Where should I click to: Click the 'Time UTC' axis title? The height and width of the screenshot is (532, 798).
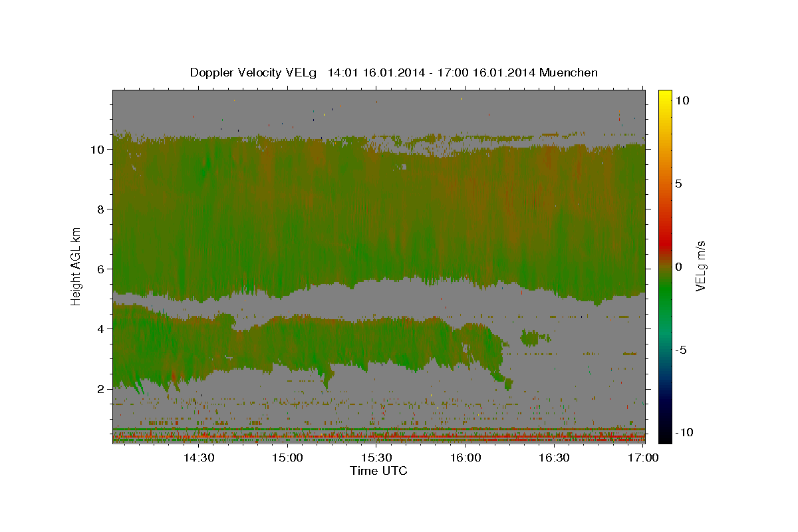click(378, 471)
